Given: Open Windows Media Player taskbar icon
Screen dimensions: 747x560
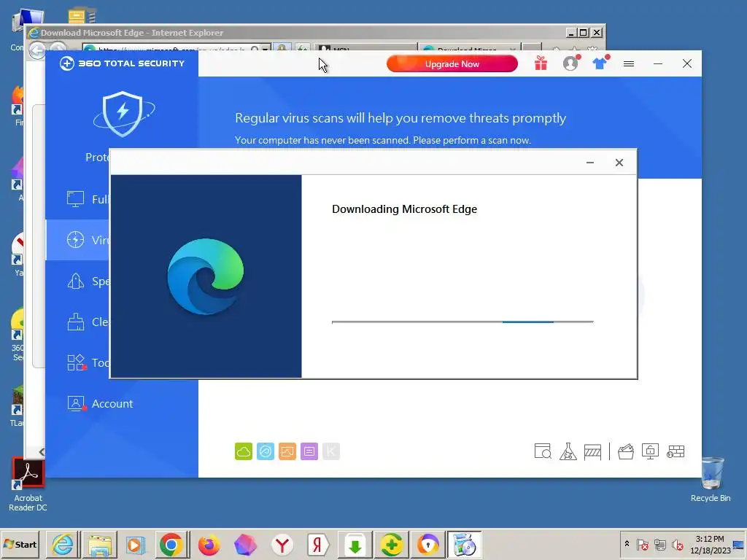Looking at the screenshot, I should click(x=135, y=544).
